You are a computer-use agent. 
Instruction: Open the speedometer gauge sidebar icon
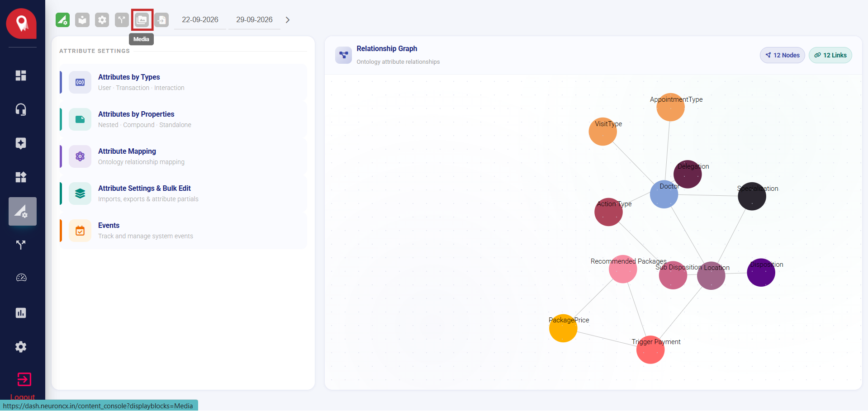click(x=21, y=278)
